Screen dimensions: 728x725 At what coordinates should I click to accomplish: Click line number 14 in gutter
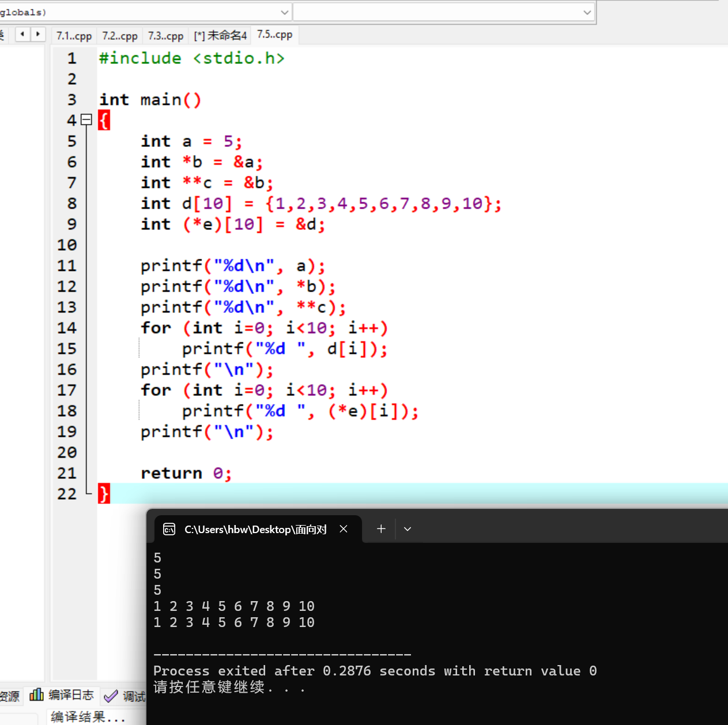click(67, 328)
